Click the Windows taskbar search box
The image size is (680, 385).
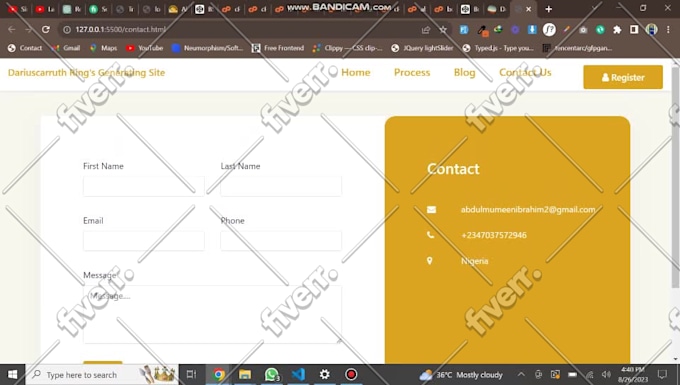tap(102, 375)
